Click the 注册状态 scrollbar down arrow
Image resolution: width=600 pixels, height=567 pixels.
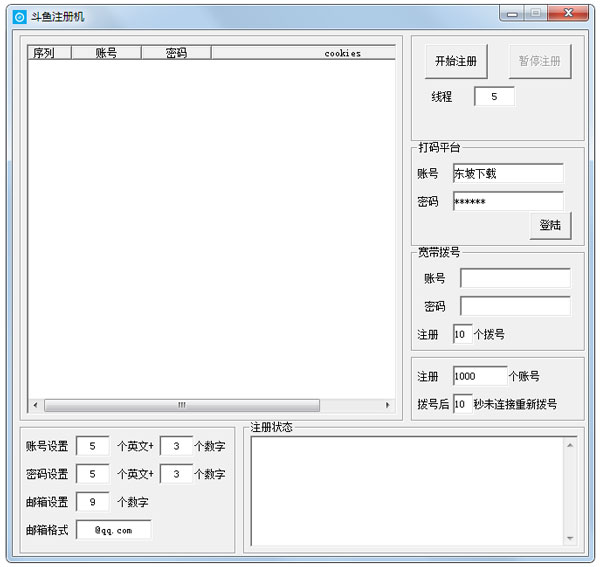(570, 538)
